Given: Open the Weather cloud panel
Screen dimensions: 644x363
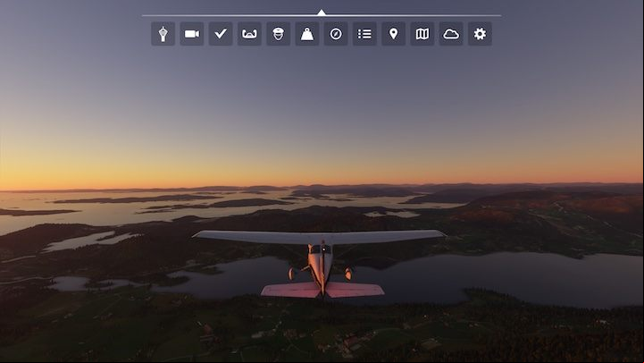Looking at the screenshot, I should (x=451, y=34).
